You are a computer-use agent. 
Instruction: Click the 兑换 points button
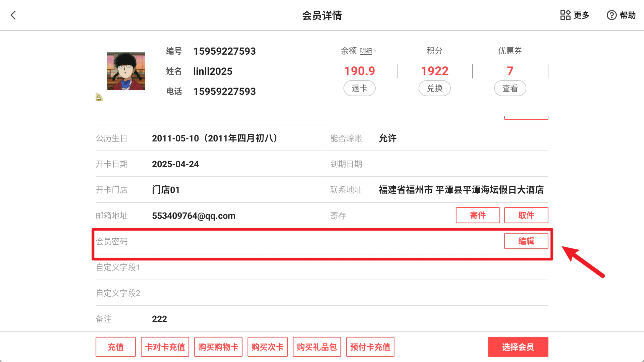[x=435, y=88]
